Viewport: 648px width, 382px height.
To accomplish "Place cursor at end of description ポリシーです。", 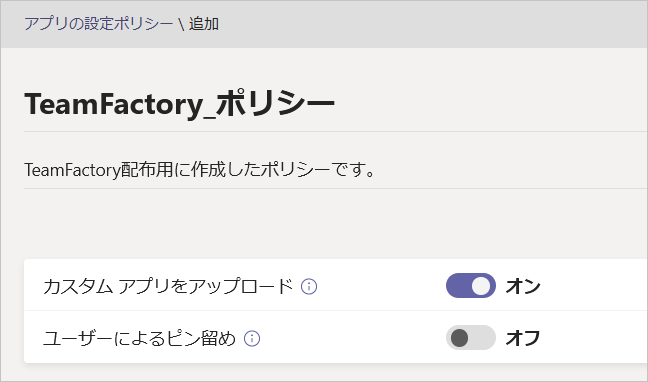I will (x=375, y=170).
